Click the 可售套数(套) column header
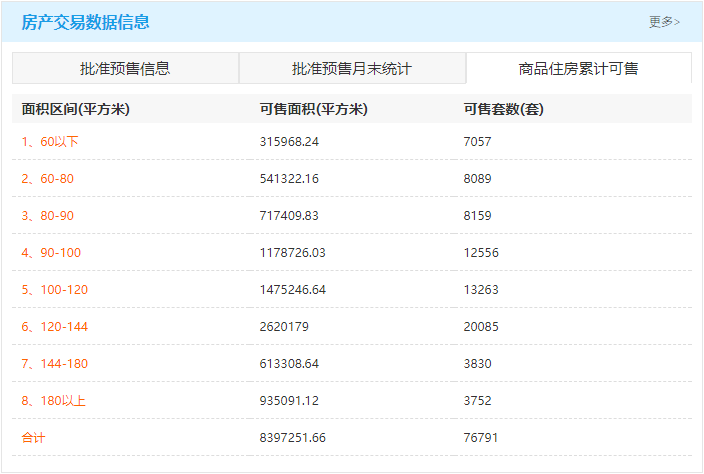The height and width of the screenshot is (474, 704). [x=503, y=109]
